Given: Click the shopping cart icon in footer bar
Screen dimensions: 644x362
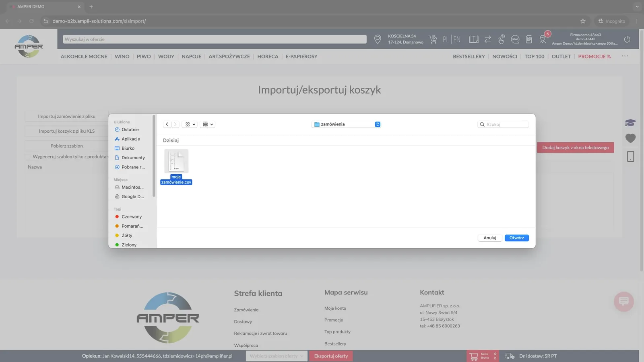Looking at the screenshot, I should (474, 356).
